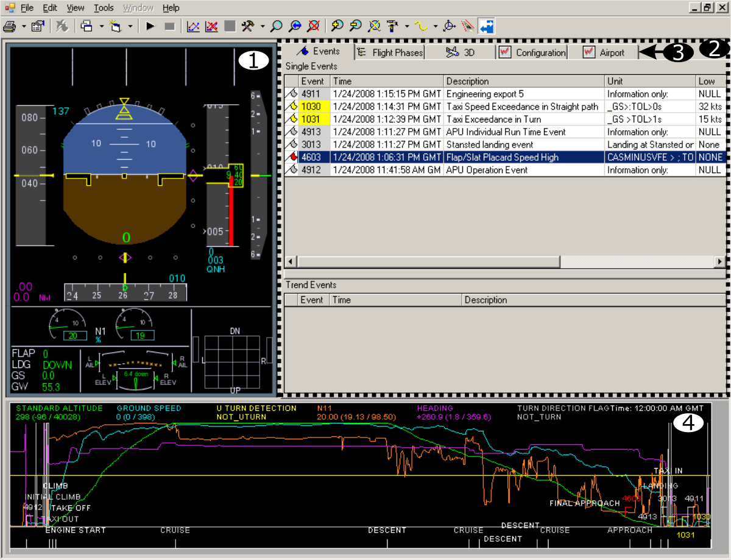Expand the hammer tools dropdown arrow

[x=262, y=27]
